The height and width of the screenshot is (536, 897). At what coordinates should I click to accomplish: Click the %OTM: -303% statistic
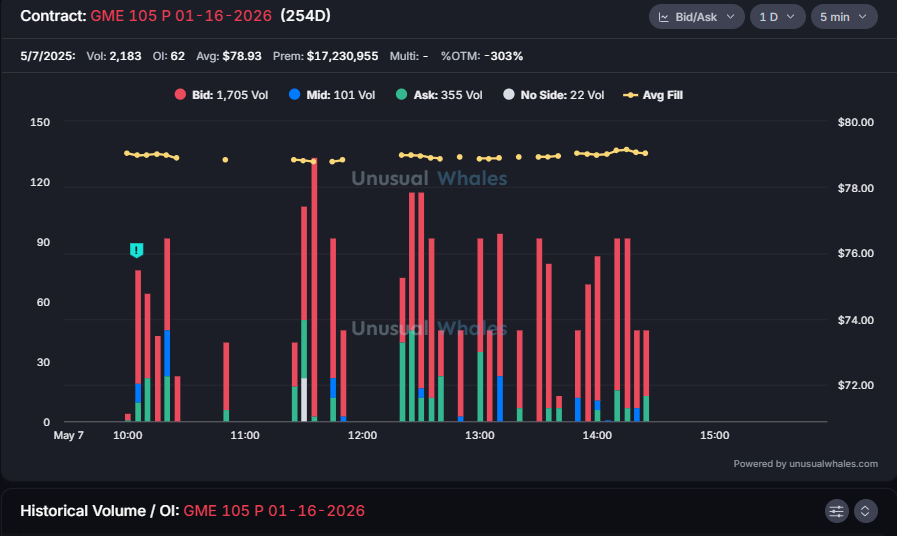(482, 56)
